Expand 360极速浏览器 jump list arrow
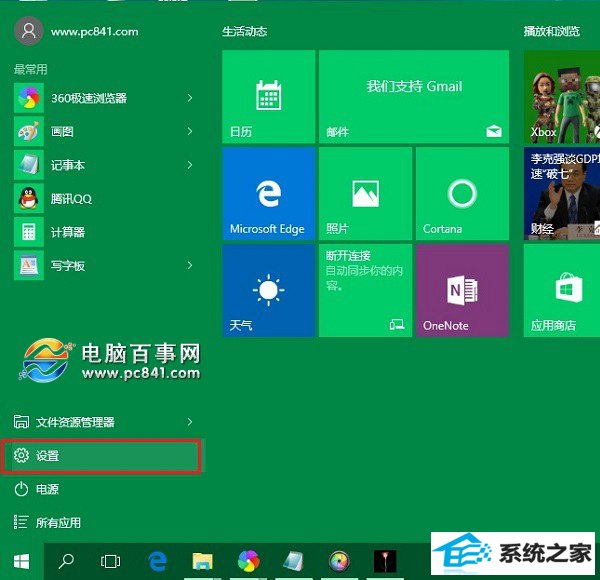 190,98
